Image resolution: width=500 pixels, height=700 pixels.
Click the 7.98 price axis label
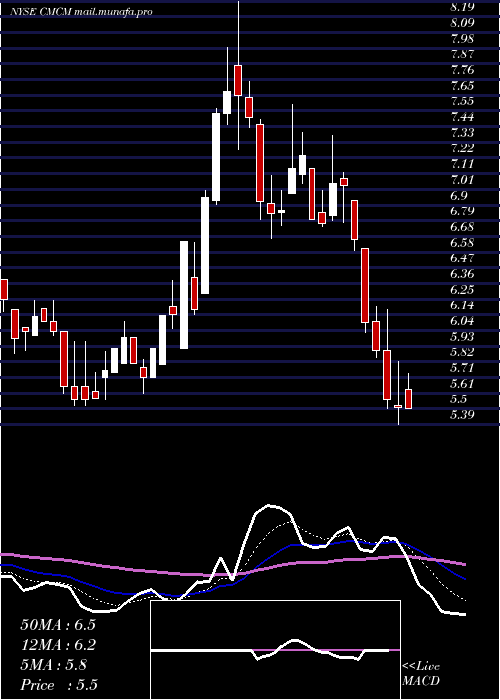462,38
